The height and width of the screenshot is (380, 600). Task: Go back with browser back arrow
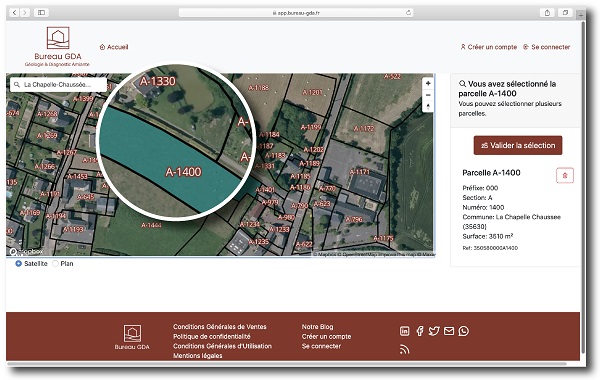coord(15,13)
